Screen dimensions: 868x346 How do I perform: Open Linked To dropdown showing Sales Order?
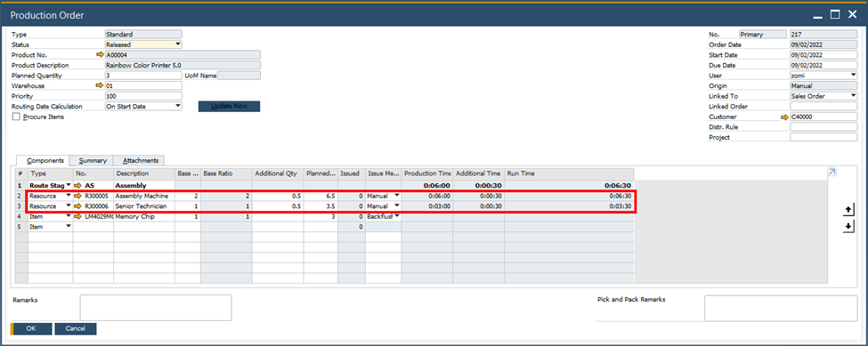pyautogui.click(x=854, y=96)
